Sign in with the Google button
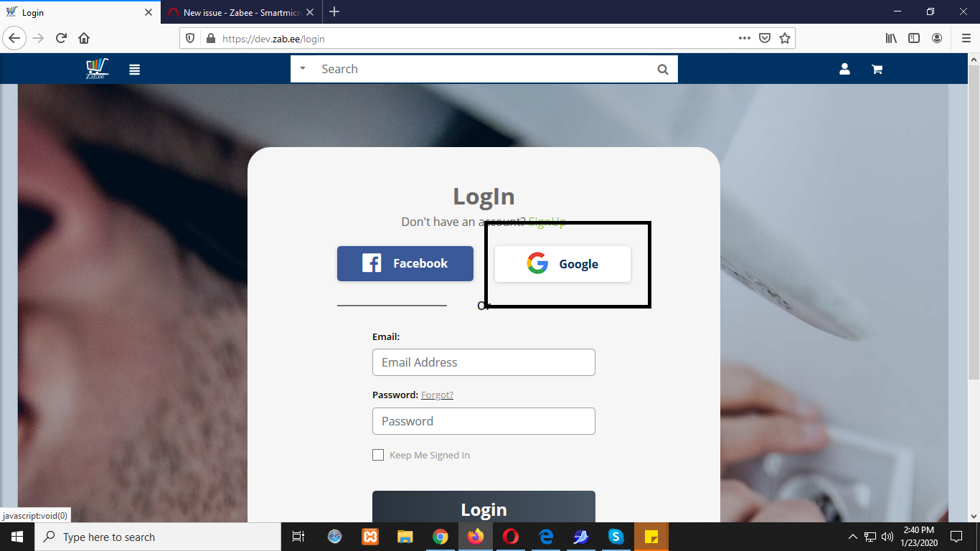Screen dimensions: 980x551 (562, 264)
